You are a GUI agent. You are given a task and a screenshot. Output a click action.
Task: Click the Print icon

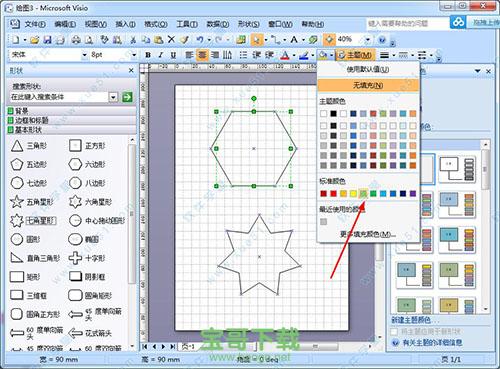point(76,40)
